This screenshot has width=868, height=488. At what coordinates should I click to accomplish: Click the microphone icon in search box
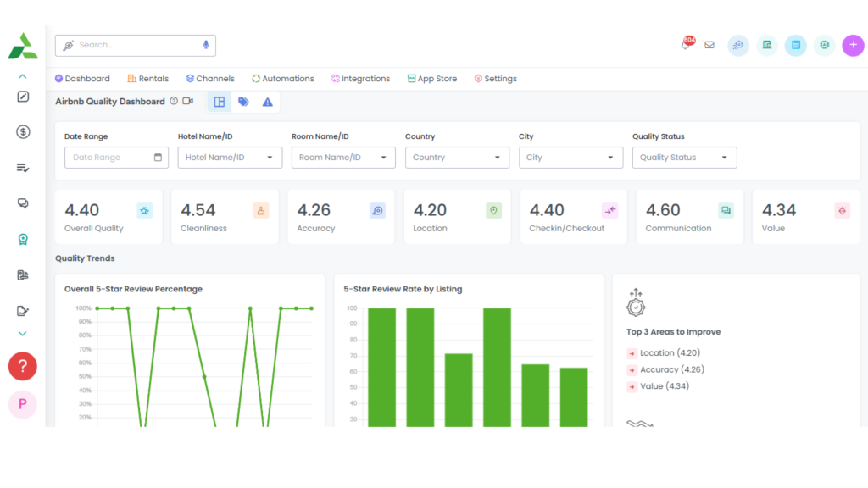point(206,45)
